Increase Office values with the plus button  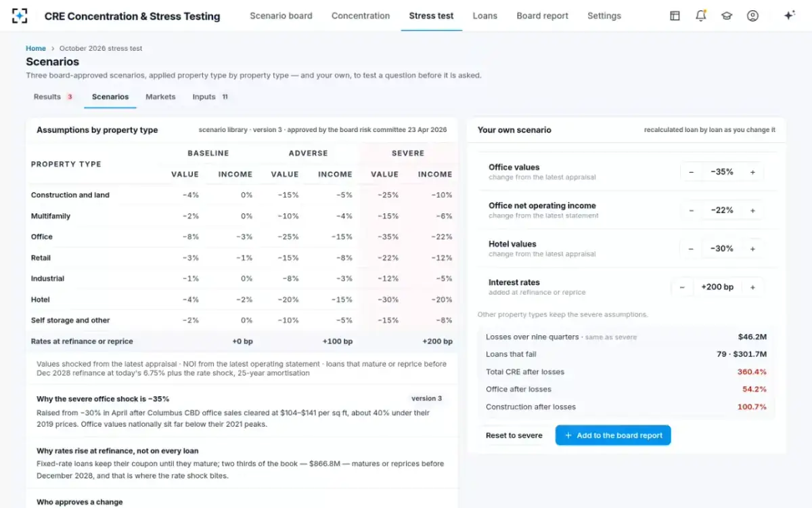(752, 172)
